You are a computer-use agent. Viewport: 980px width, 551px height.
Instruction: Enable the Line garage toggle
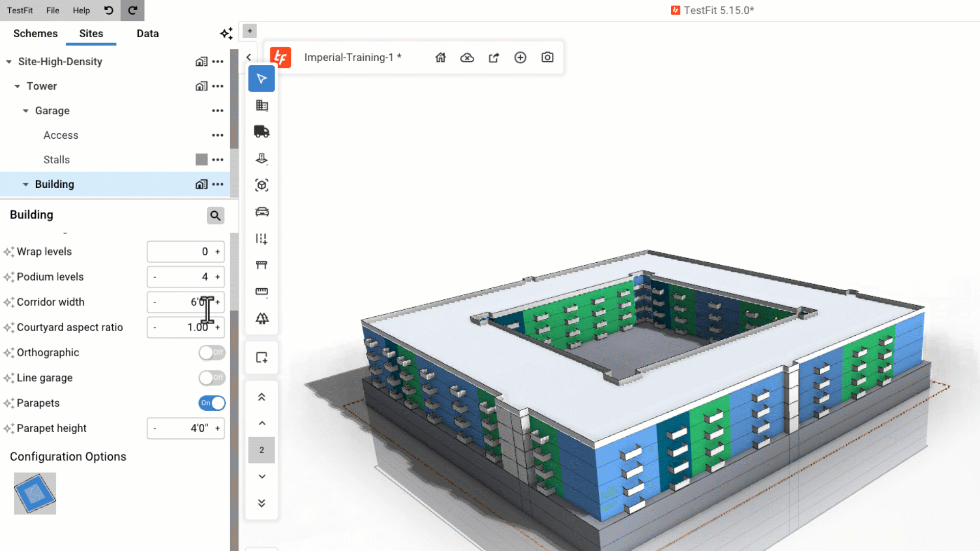click(x=212, y=378)
